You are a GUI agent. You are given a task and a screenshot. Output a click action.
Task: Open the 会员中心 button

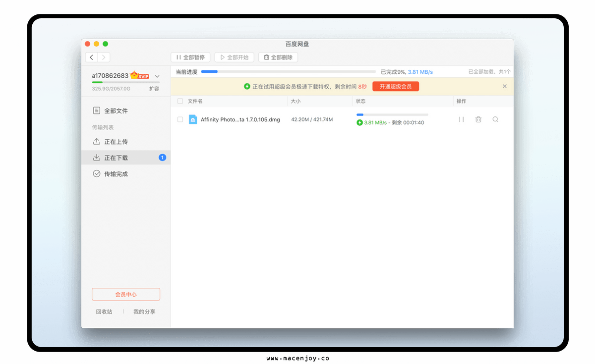point(126,294)
